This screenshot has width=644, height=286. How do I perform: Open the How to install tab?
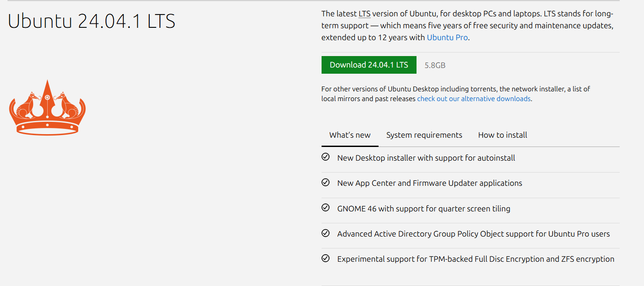(x=503, y=135)
